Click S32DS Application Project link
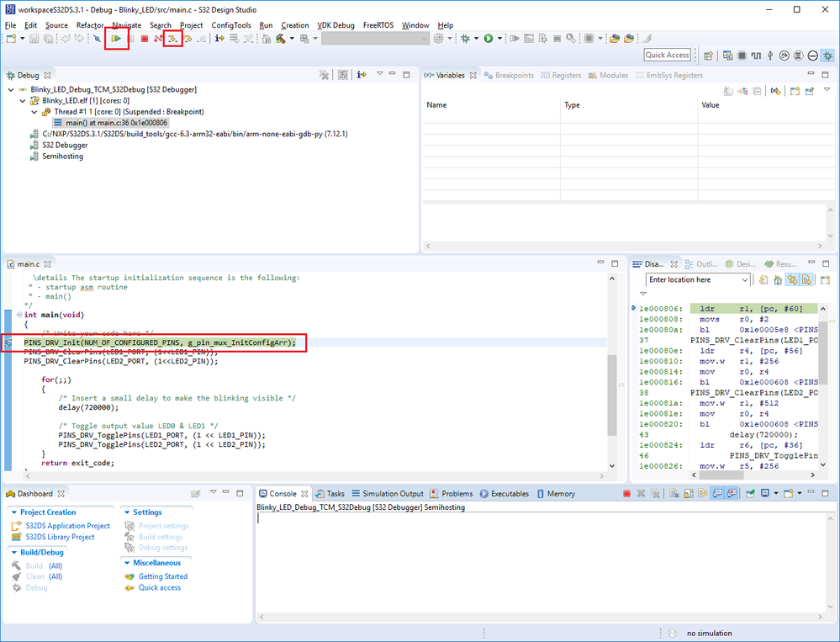The image size is (840, 642). [x=67, y=526]
